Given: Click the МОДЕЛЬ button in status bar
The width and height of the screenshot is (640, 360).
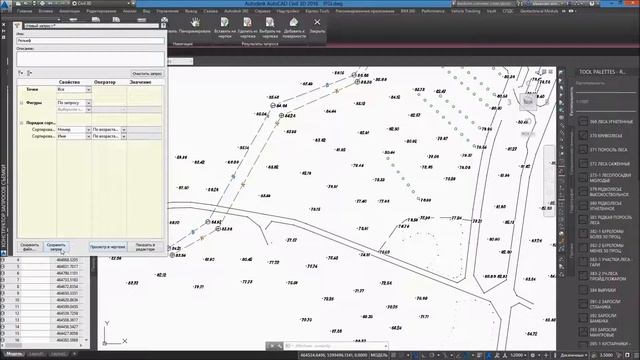Looking at the screenshot, I should [x=378, y=356].
